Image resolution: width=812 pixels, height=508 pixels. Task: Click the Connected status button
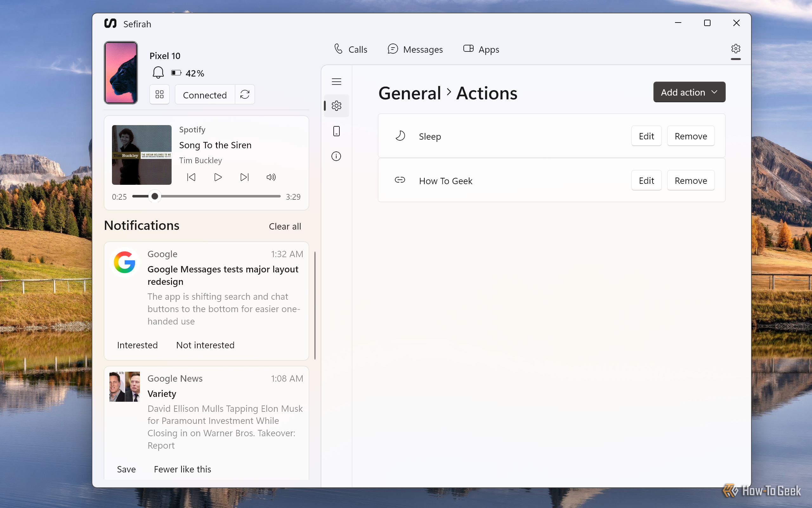[205, 95]
